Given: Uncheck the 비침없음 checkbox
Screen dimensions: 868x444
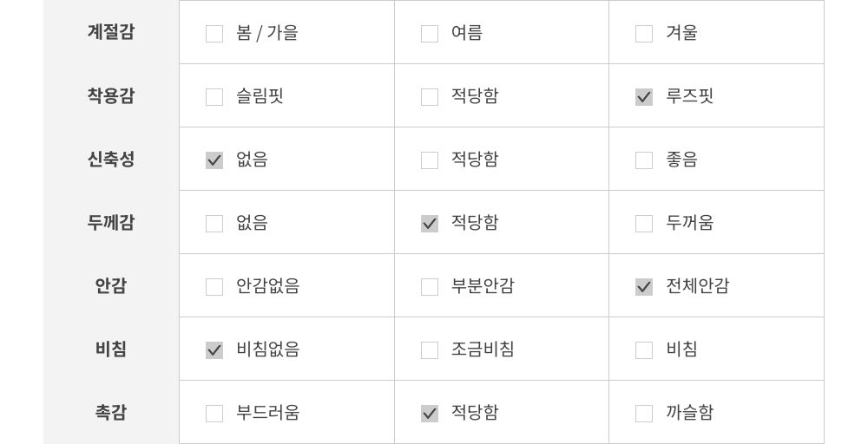Looking at the screenshot, I should [x=214, y=350].
